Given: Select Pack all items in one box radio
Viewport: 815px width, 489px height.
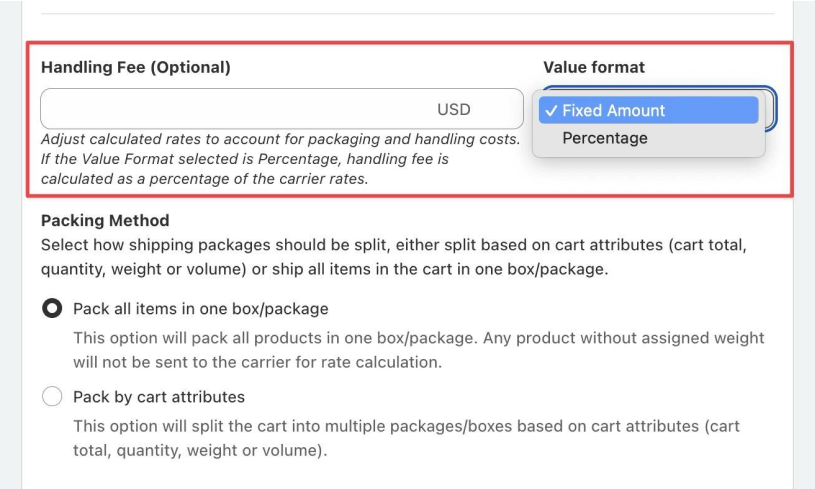Looking at the screenshot, I should [52, 309].
